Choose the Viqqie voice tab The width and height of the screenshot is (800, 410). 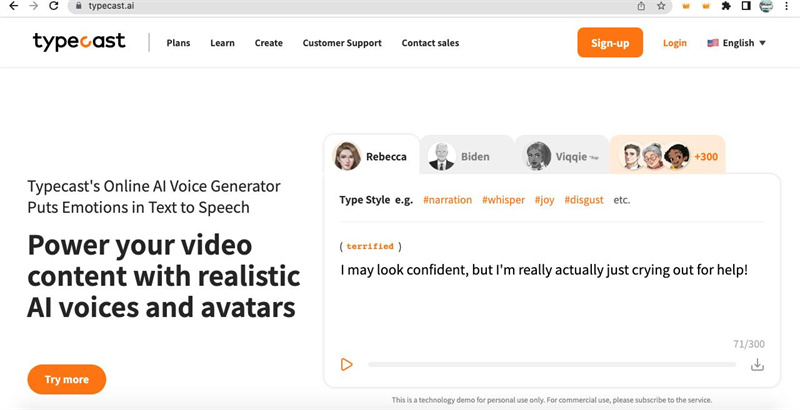click(560, 156)
